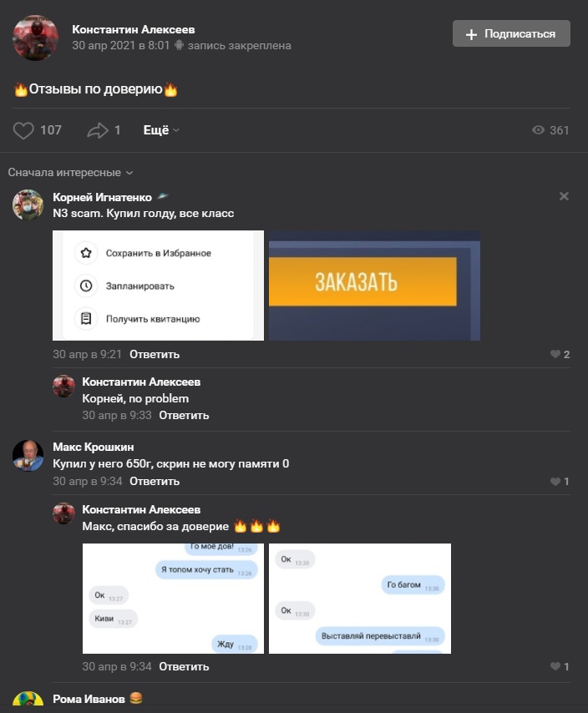Open the Го багом chat screenshot
This screenshot has width=588, height=713.
point(360,599)
